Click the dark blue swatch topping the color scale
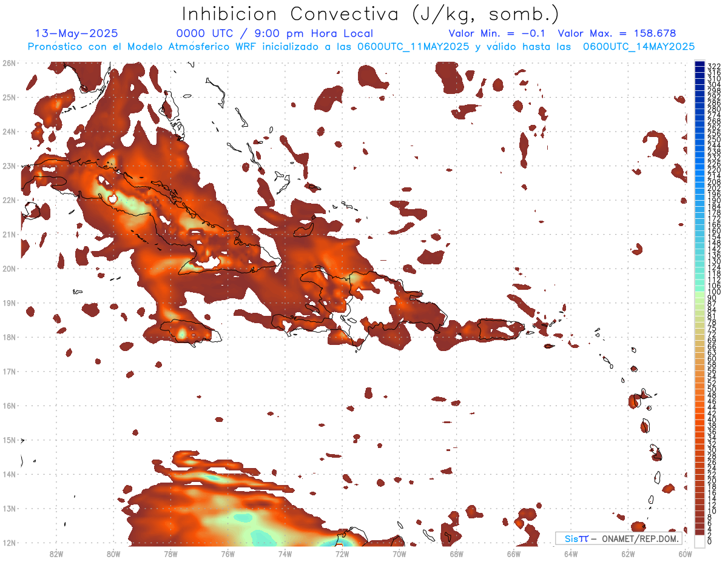The height and width of the screenshot is (562, 728). click(x=699, y=63)
